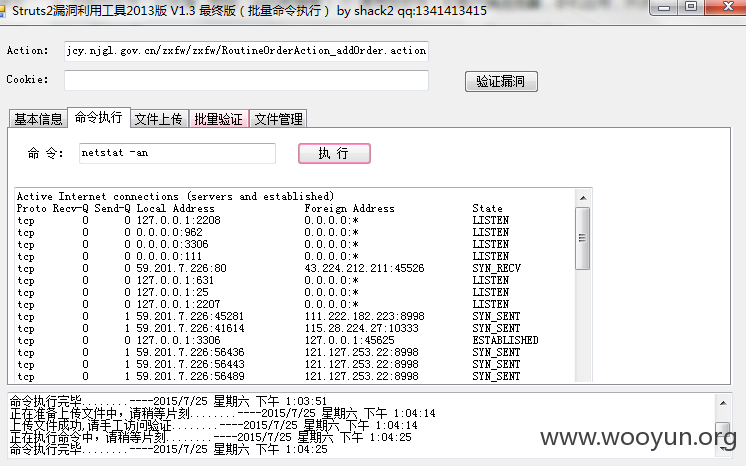Click the Active Internet connections heading line
The width and height of the screenshot is (746, 466).
coord(176,196)
